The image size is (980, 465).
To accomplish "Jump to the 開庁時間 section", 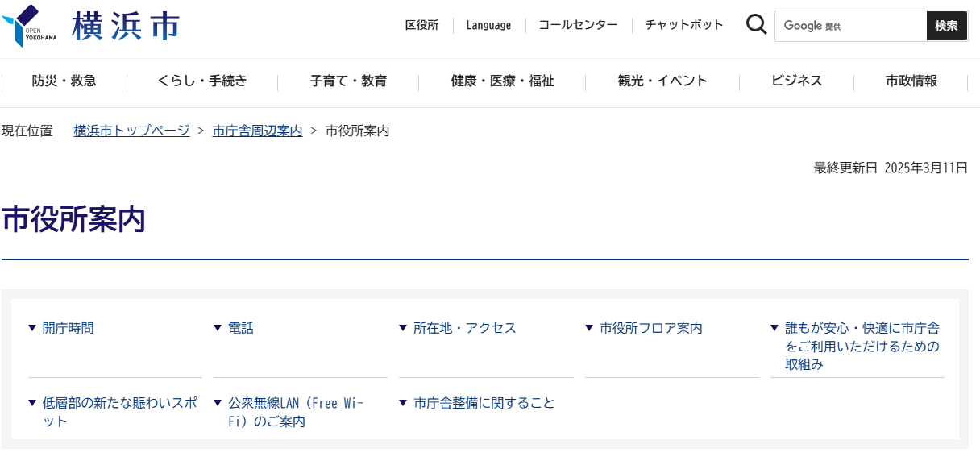I will coord(68,328).
